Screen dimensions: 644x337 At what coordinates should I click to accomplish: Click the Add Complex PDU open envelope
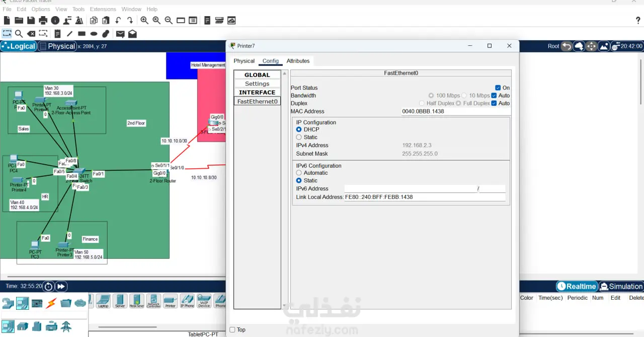pos(132,34)
